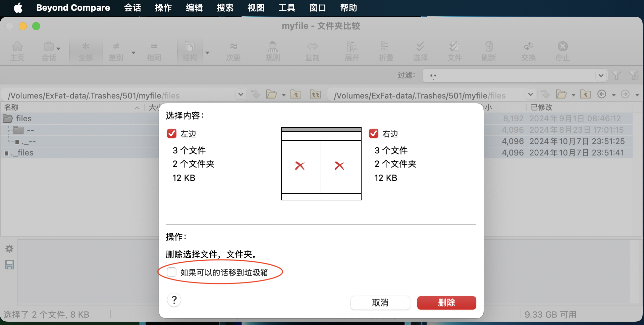Click the 停止 stop toolbar icon
This screenshot has height=325, width=644.
pyautogui.click(x=562, y=51)
